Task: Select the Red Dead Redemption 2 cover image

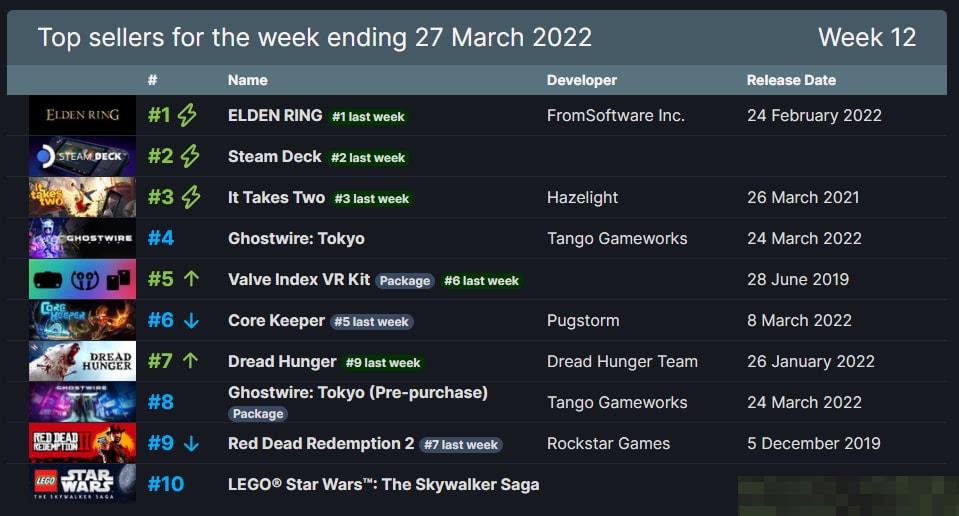Action: pos(83,443)
